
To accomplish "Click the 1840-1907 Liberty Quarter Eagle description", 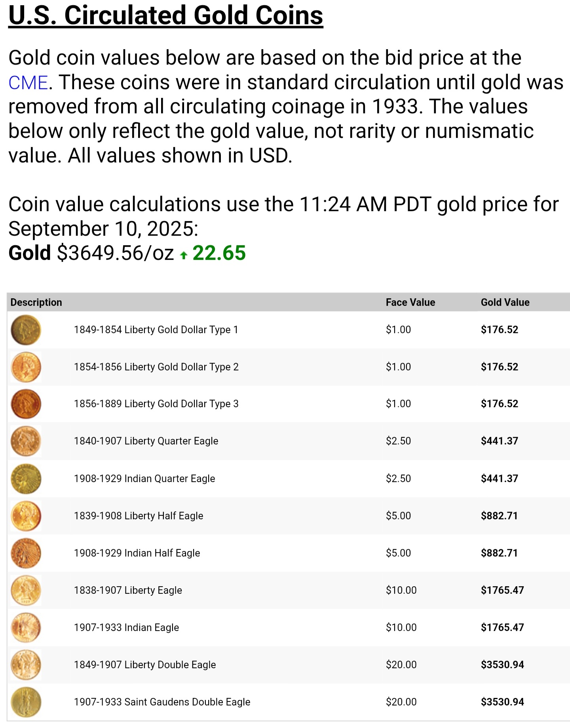I will click(146, 441).
